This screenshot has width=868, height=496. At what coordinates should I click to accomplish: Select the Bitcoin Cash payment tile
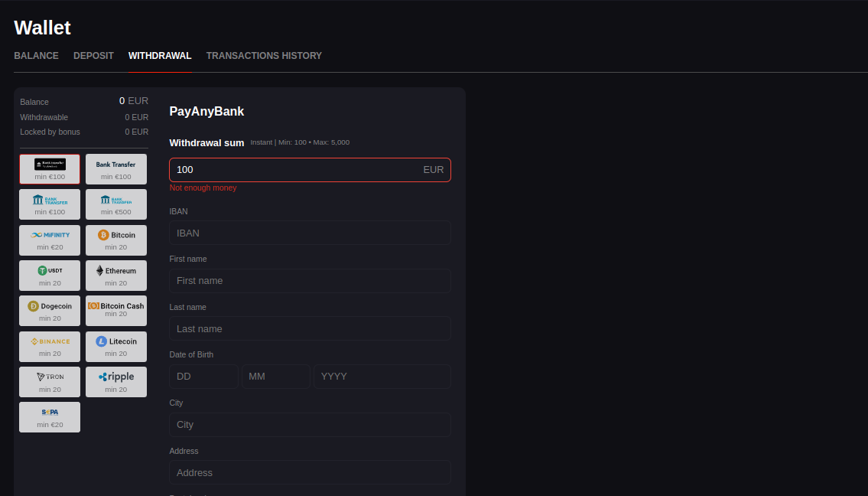(x=116, y=310)
